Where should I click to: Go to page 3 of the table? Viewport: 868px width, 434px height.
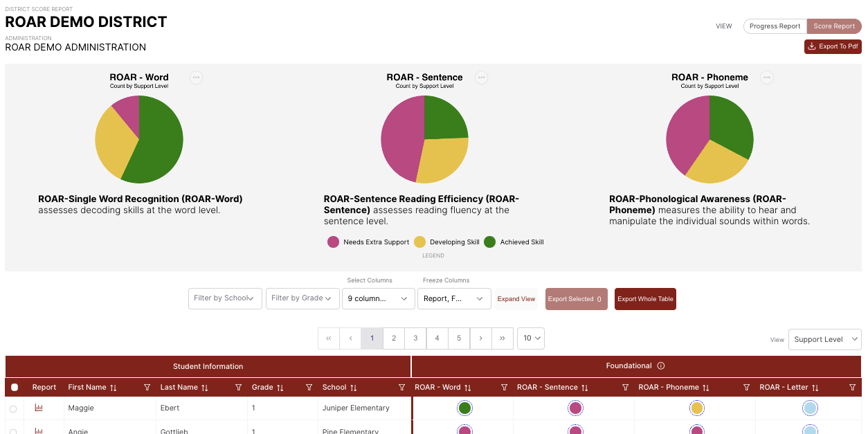click(x=415, y=338)
